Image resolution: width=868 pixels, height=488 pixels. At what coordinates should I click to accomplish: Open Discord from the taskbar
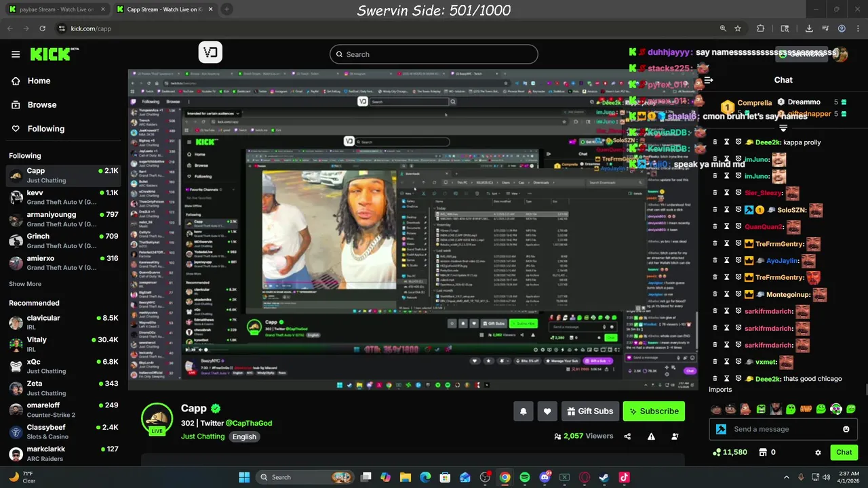545,477
